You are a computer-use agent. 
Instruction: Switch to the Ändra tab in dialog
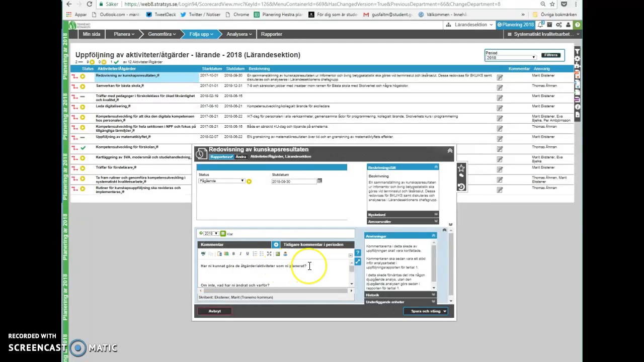241,157
